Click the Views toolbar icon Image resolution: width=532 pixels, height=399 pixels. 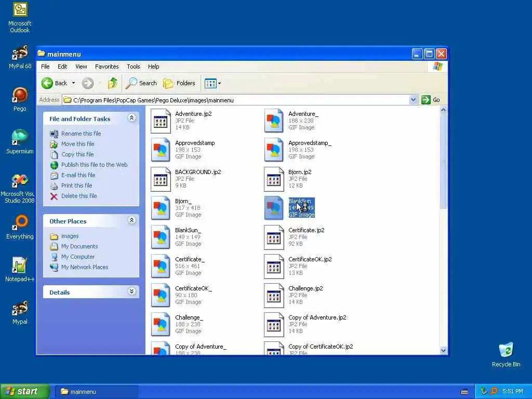210,83
